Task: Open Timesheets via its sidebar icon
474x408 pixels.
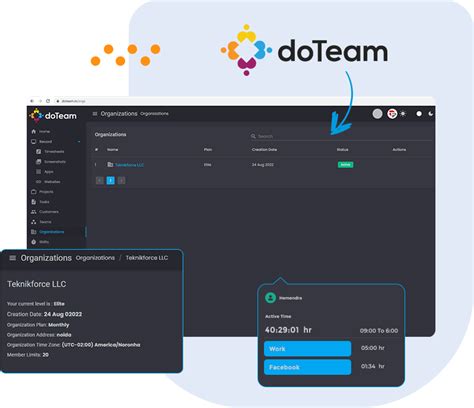Action: click(x=39, y=151)
